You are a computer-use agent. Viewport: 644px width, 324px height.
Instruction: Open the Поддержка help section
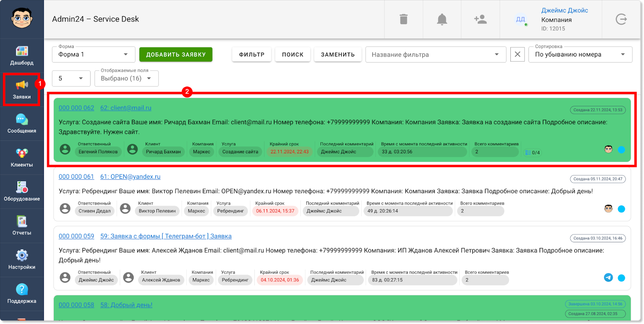22,294
